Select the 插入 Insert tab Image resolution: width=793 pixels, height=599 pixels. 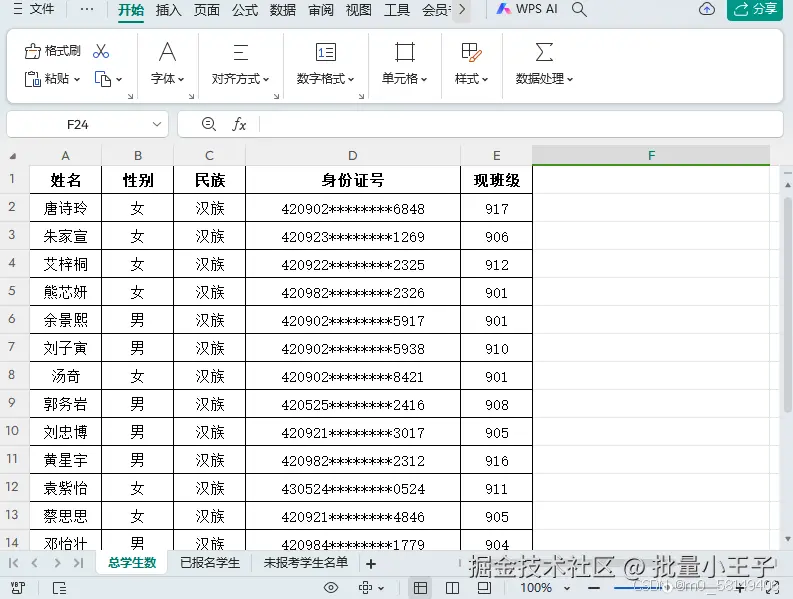[168, 10]
